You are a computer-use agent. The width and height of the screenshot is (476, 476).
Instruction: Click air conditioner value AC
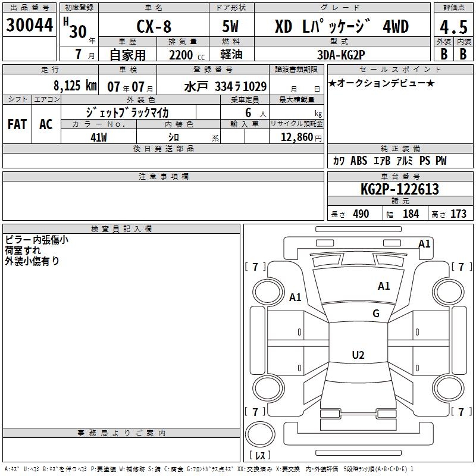46,124
